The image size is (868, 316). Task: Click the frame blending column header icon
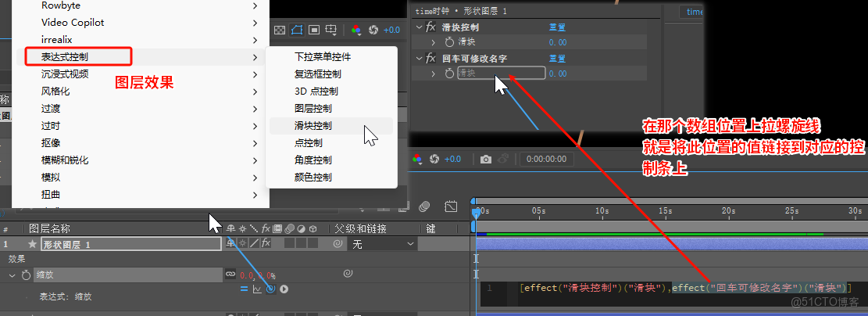click(x=277, y=228)
